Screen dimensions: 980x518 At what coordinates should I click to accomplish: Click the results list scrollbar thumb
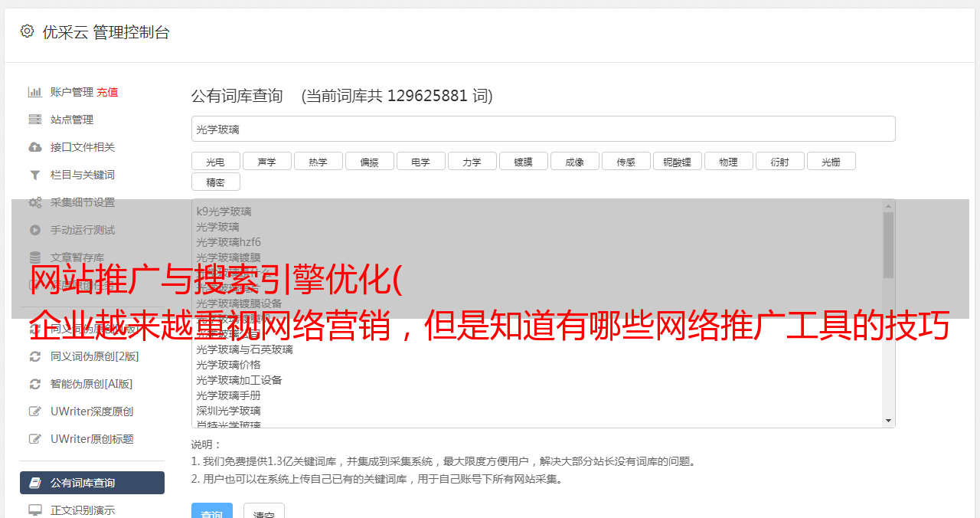click(888, 245)
